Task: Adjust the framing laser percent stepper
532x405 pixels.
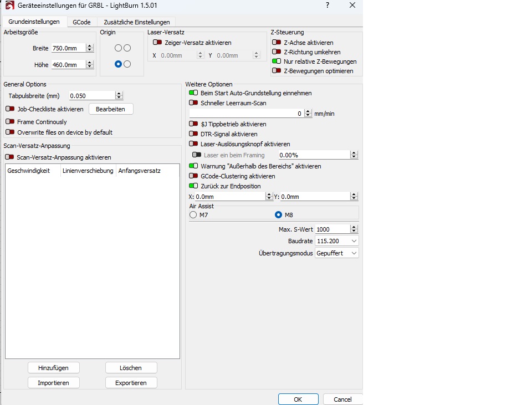Action: (354, 155)
